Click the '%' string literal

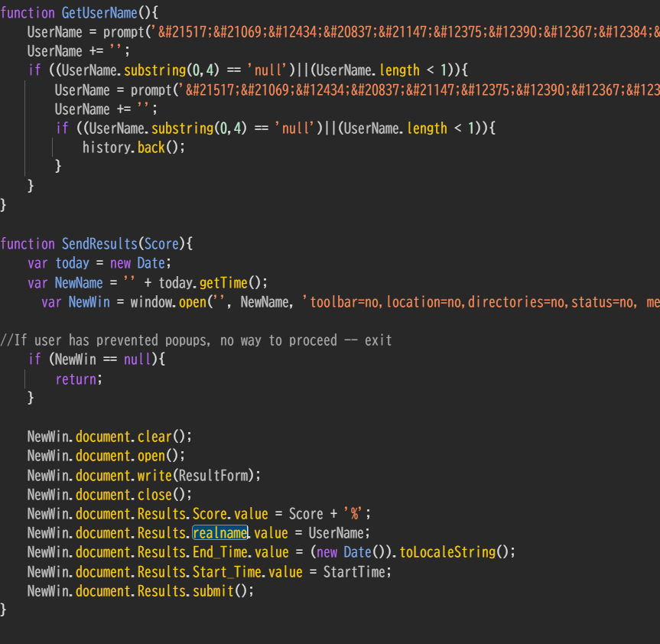pyautogui.click(x=353, y=513)
